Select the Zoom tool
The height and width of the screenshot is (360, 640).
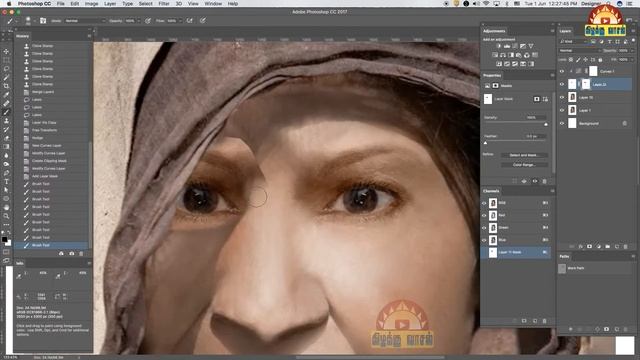coord(6,216)
